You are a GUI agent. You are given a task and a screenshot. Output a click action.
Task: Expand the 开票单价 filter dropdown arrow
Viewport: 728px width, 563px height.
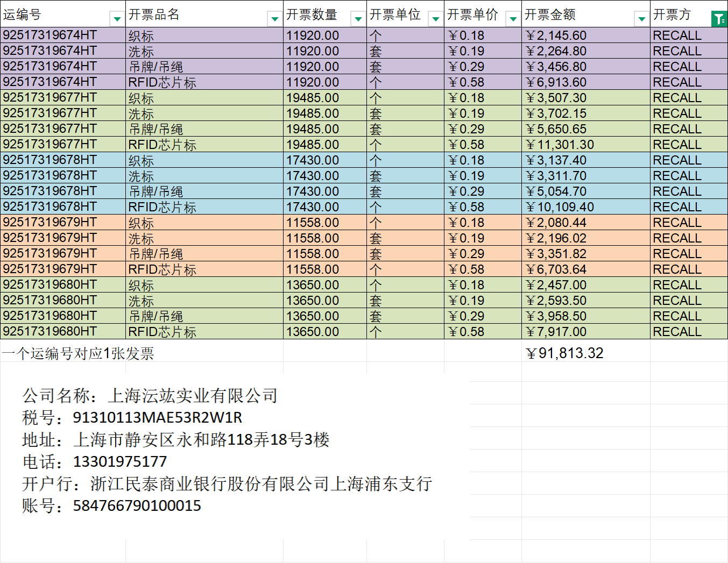(x=513, y=19)
